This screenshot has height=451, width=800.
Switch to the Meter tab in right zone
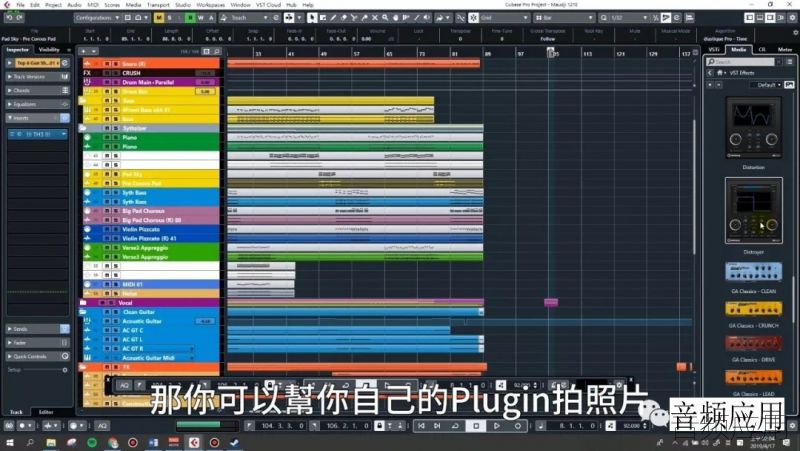pyautogui.click(x=785, y=49)
